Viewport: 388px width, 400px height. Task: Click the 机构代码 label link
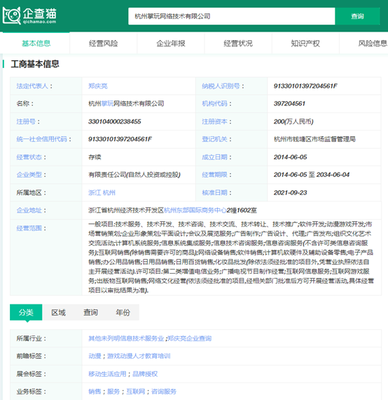pyautogui.click(x=214, y=104)
